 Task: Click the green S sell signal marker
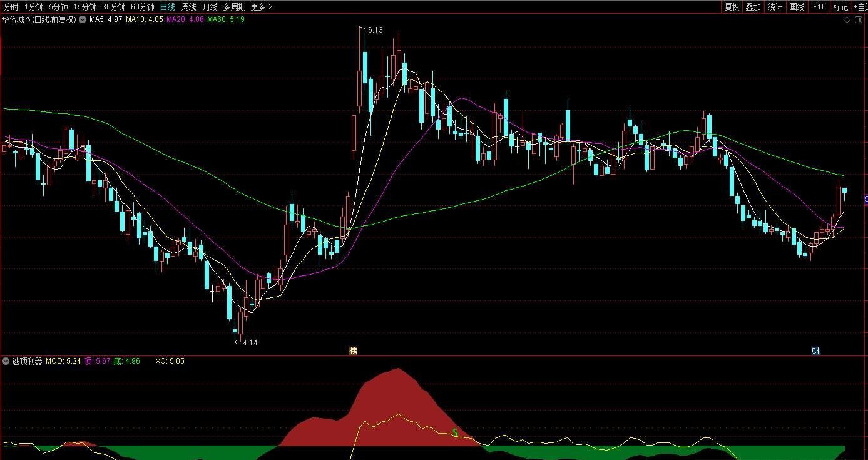(455, 432)
